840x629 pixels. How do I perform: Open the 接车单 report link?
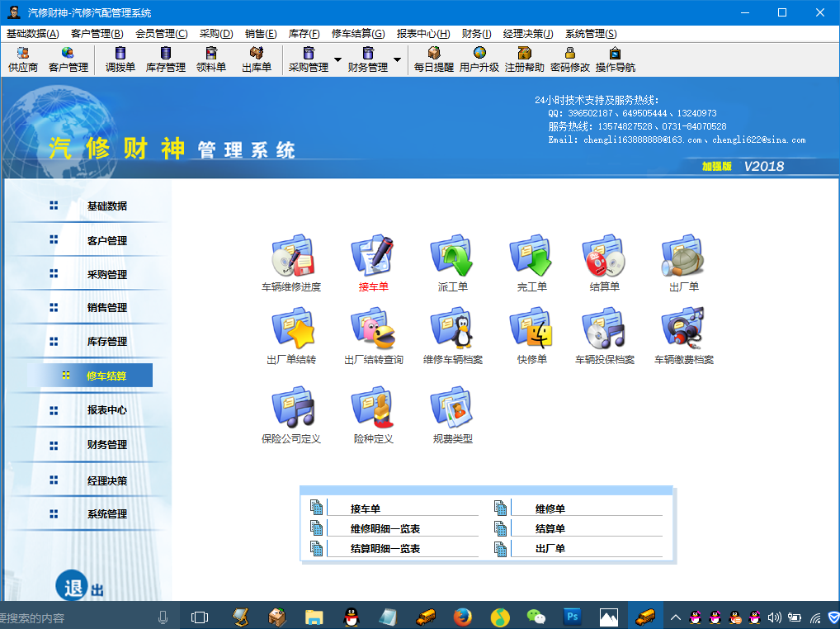(x=366, y=509)
